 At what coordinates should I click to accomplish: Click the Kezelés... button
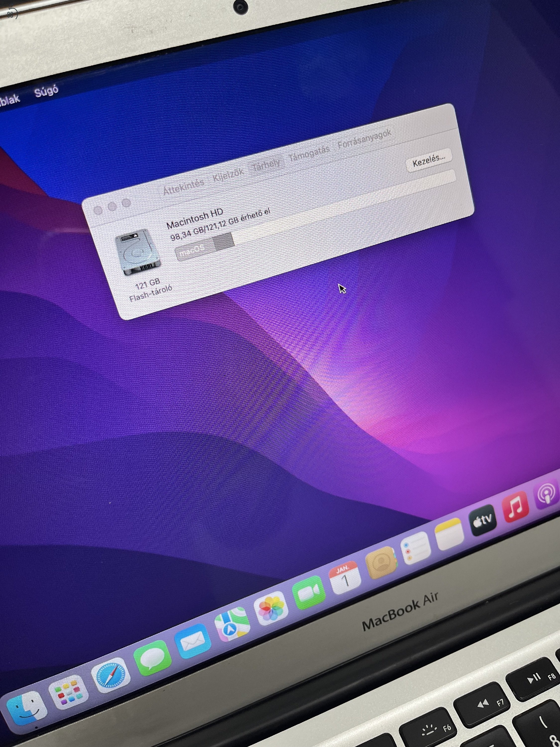point(429,160)
